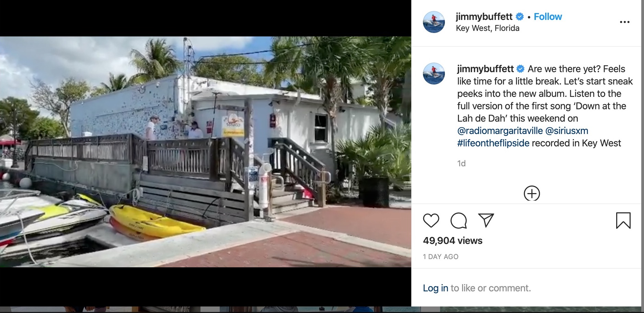This screenshot has height=313, width=644.
Task: Open the #lifeontheflipside hashtag
Action: click(493, 143)
